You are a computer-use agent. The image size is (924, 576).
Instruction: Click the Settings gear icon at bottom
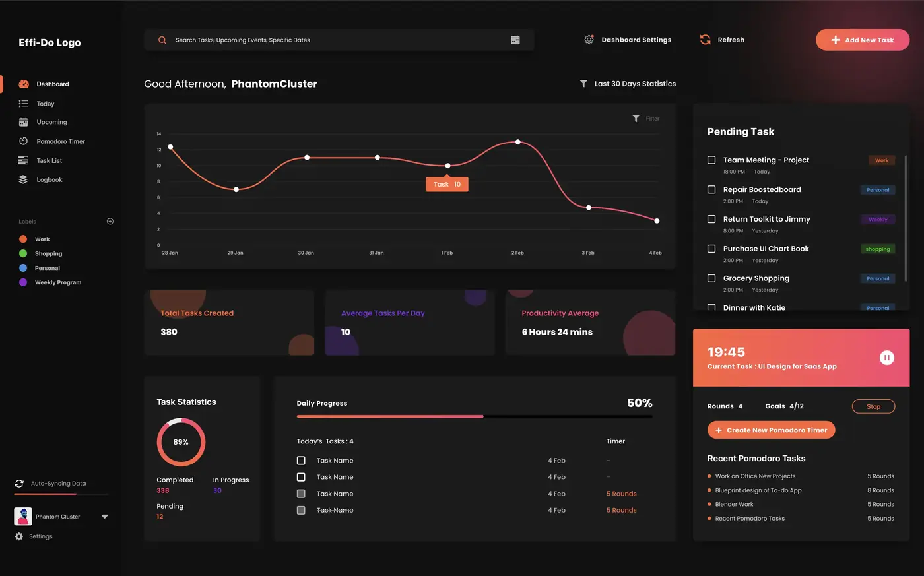[x=19, y=536]
